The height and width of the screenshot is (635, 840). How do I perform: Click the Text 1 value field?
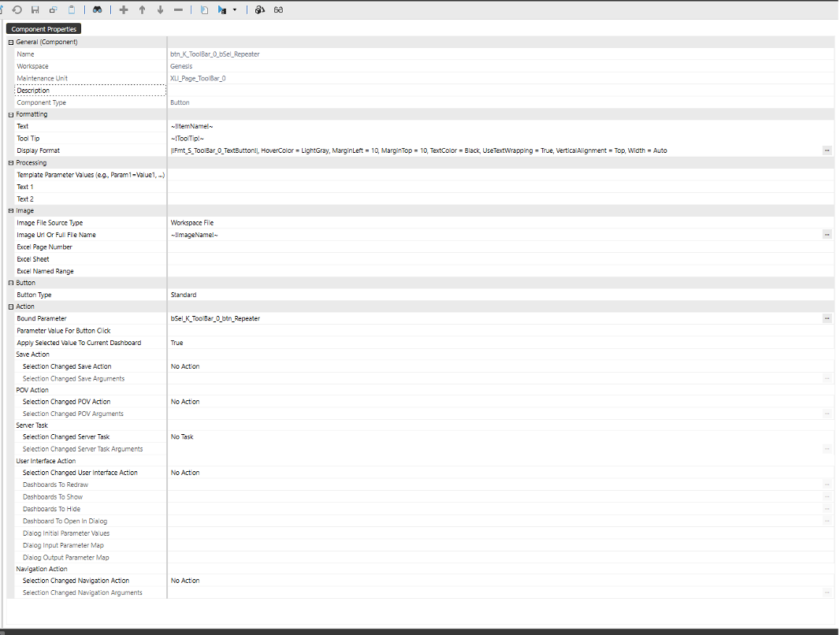point(500,187)
